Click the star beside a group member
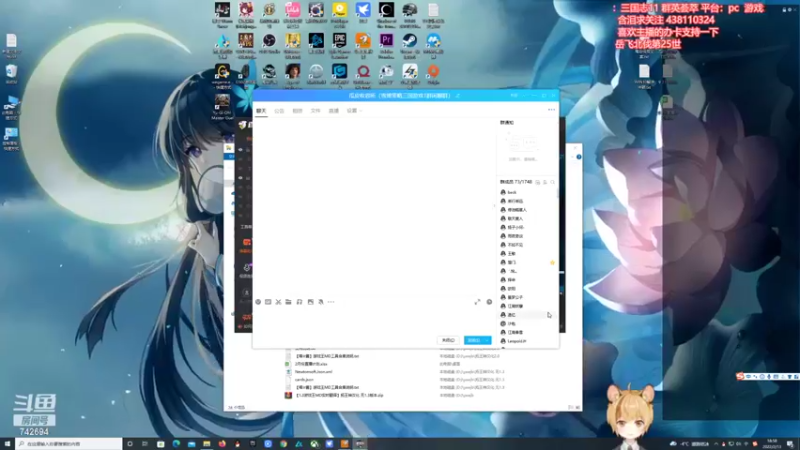This screenshot has height=450, width=800. coord(553,262)
